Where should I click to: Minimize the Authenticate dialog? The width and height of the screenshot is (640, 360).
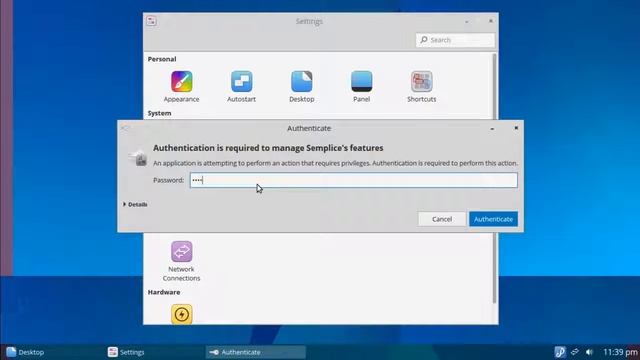click(x=492, y=129)
